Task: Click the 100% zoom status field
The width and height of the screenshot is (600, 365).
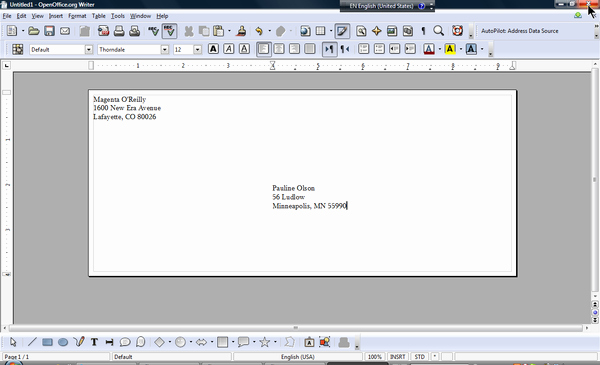Action: point(375,357)
